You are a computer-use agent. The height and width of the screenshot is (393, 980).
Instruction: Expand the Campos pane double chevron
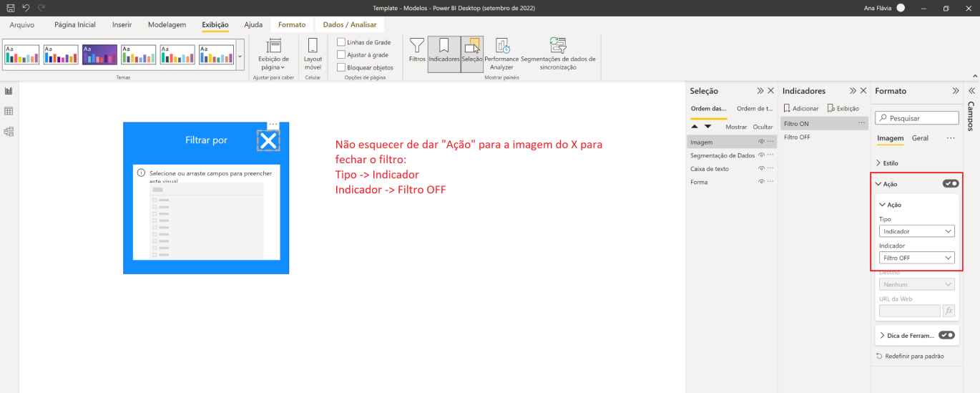(x=971, y=91)
